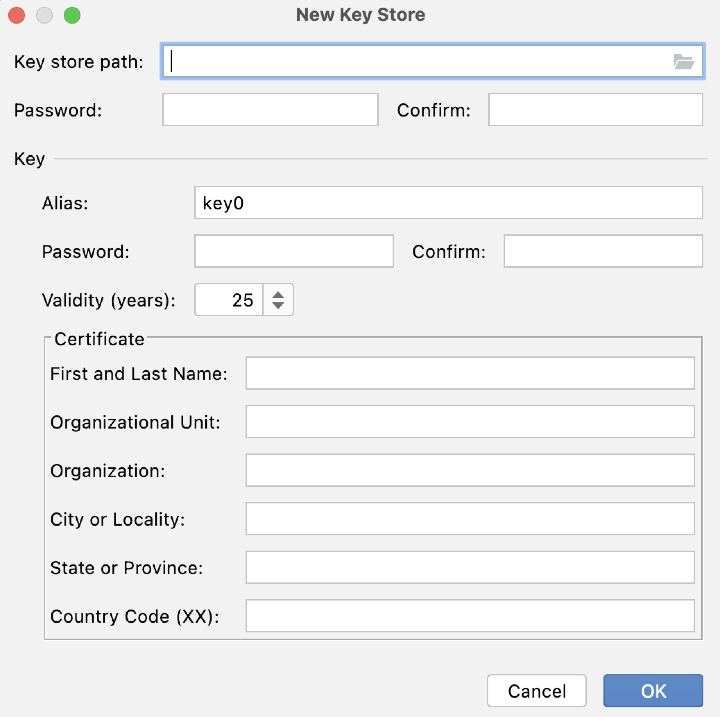Click the Country Code (XX) field

point(470,616)
